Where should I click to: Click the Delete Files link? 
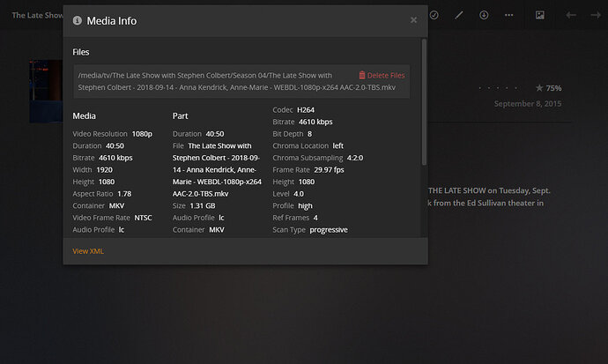click(x=382, y=75)
